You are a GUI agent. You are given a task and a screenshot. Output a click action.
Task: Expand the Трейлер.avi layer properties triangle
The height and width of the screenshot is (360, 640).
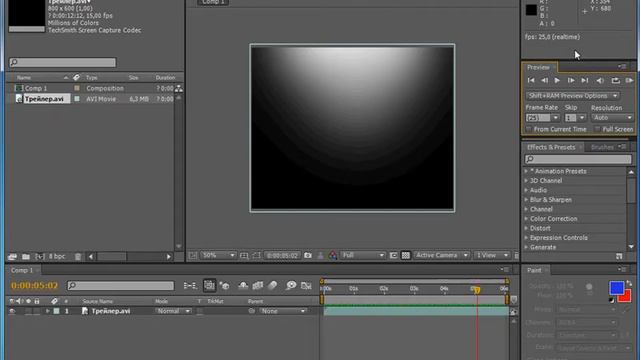(48, 311)
